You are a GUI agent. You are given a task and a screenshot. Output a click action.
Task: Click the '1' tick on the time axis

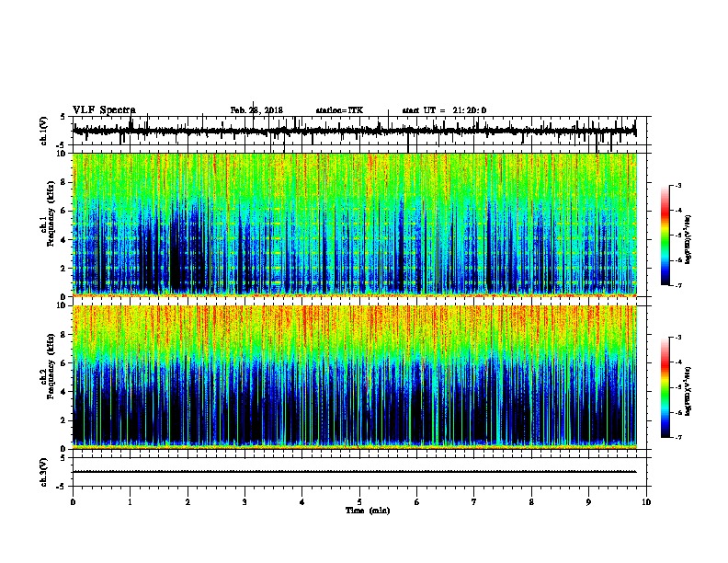click(130, 502)
